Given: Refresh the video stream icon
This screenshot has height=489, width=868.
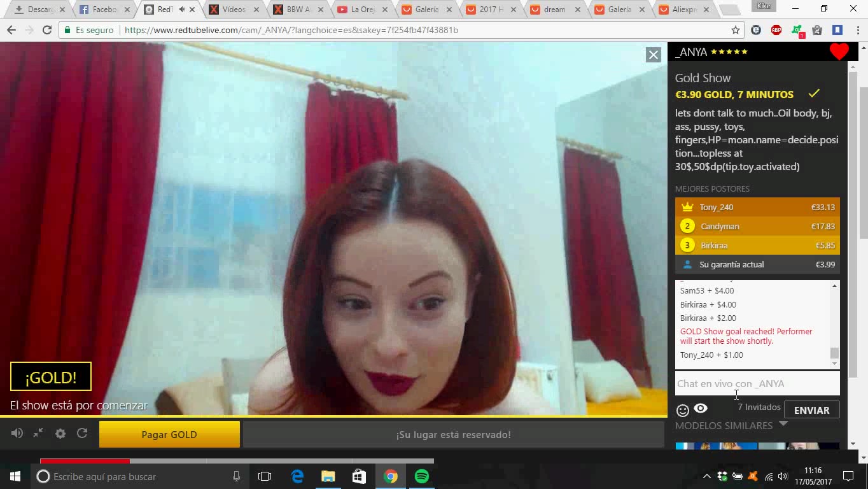Looking at the screenshot, I should [x=82, y=434].
